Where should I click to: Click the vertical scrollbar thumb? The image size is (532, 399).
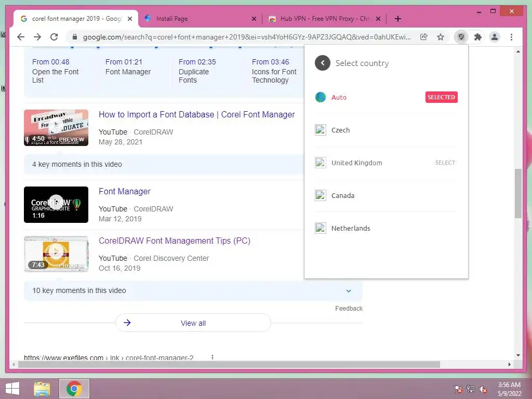(518, 193)
